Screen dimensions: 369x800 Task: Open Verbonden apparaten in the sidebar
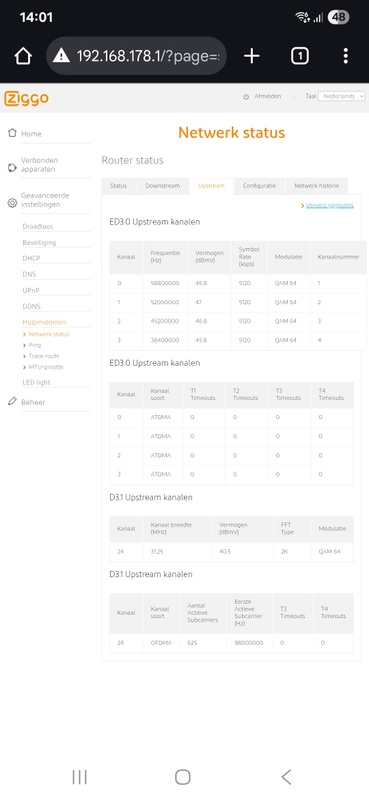click(x=39, y=165)
